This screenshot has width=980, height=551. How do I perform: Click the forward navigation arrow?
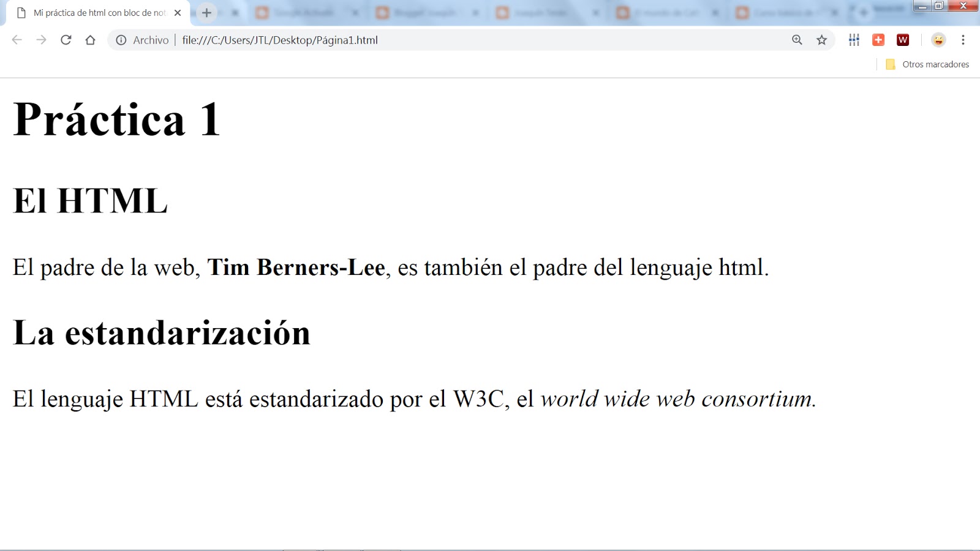tap(41, 40)
